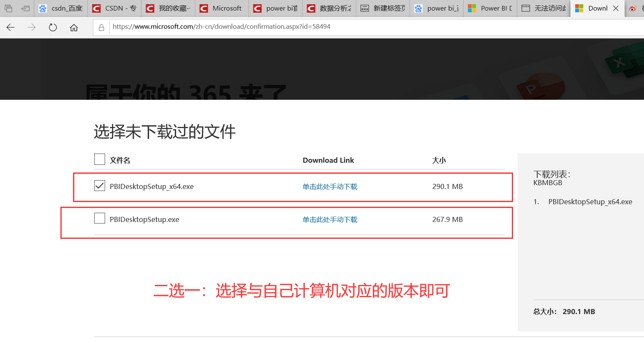The width and height of the screenshot is (644, 342).
Task: Refresh the current page
Action: pyautogui.click(x=53, y=27)
